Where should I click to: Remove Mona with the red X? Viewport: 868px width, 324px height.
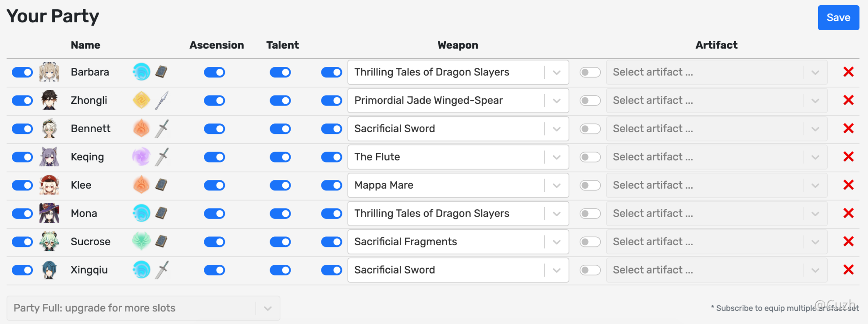point(848,213)
